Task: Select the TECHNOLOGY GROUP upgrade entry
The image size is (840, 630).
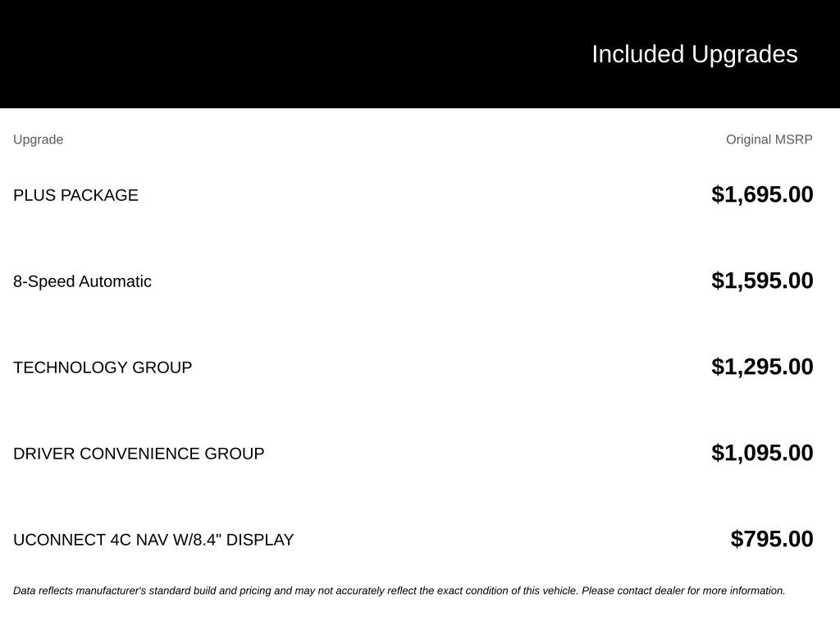Action: [x=103, y=367]
